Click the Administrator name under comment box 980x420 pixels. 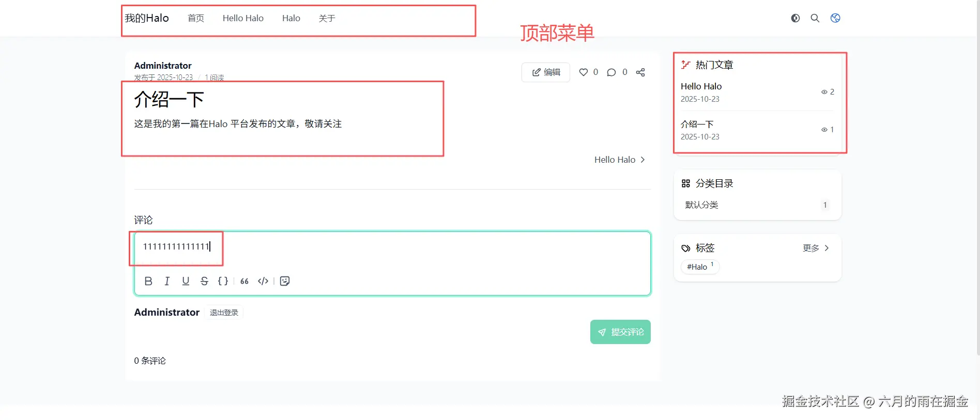pyautogui.click(x=166, y=313)
